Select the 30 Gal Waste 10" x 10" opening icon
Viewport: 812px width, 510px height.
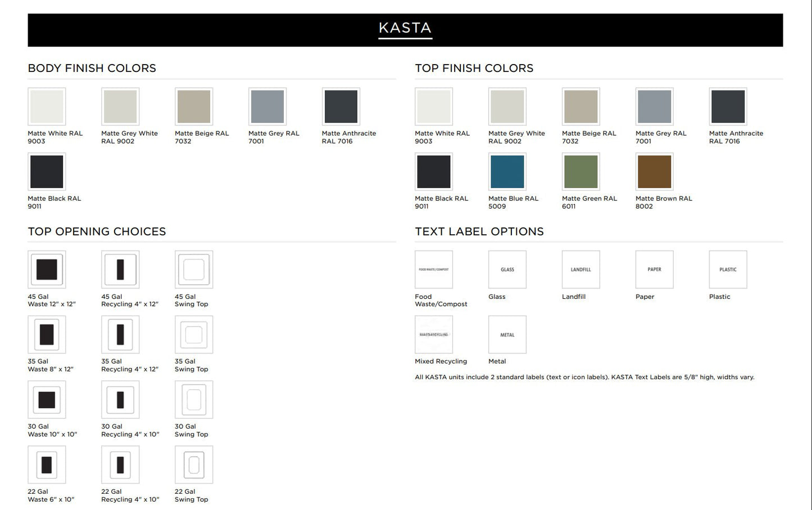pyautogui.click(x=47, y=400)
